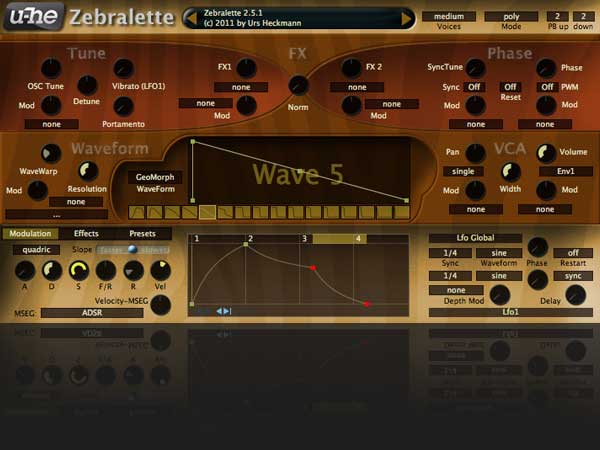Adjust the Vibrato (LFO1) knob

124,69
